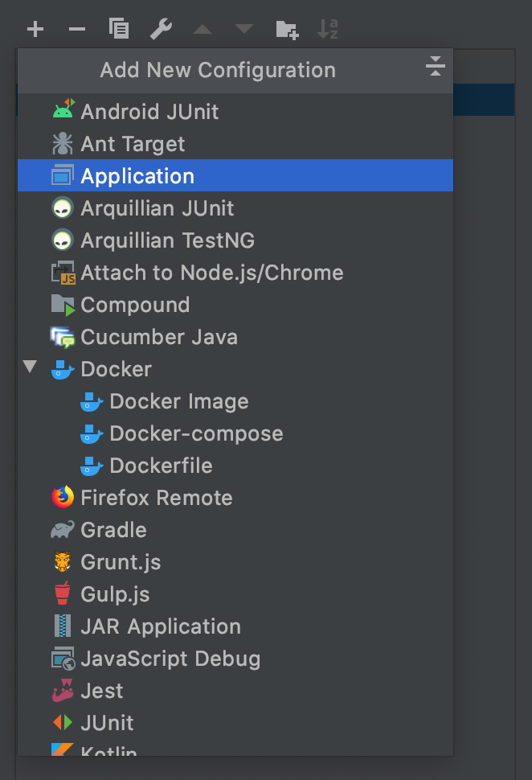Click the Docker Image whale icon
532x780 pixels.
92,402
